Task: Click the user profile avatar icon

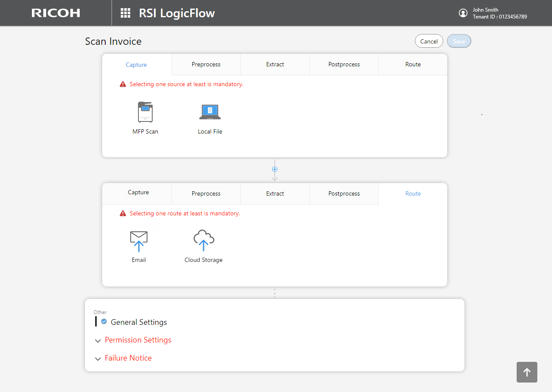Action: 463,13
